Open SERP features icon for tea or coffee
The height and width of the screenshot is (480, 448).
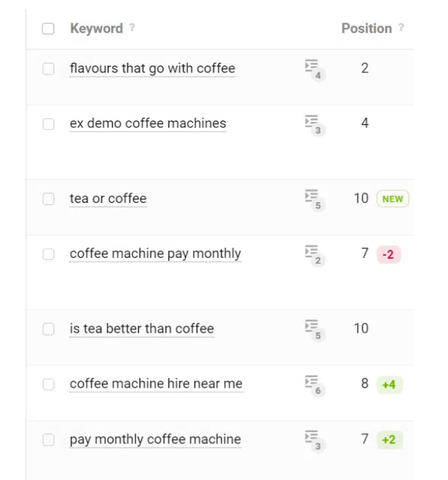pyautogui.click(x=315, y=199)
